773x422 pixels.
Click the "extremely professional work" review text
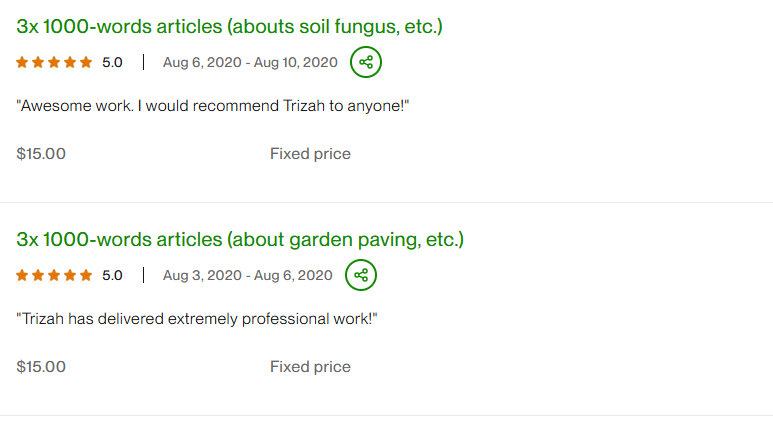pyautogui.click(x=197, y=319)
